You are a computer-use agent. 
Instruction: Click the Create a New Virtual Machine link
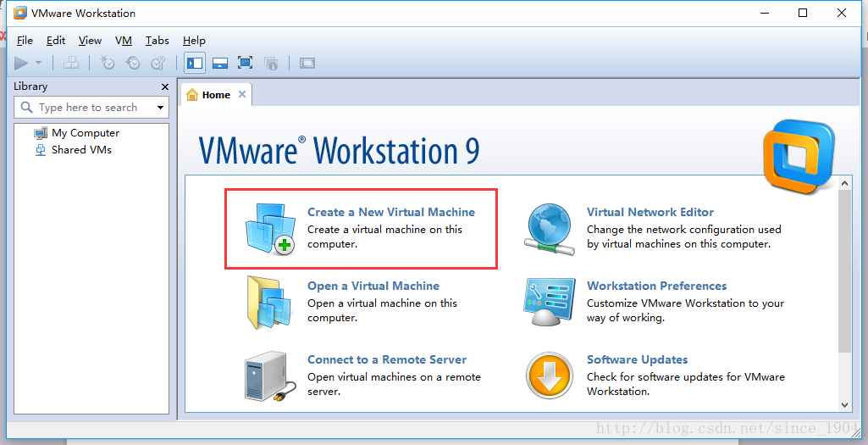(x=391, y=212)
